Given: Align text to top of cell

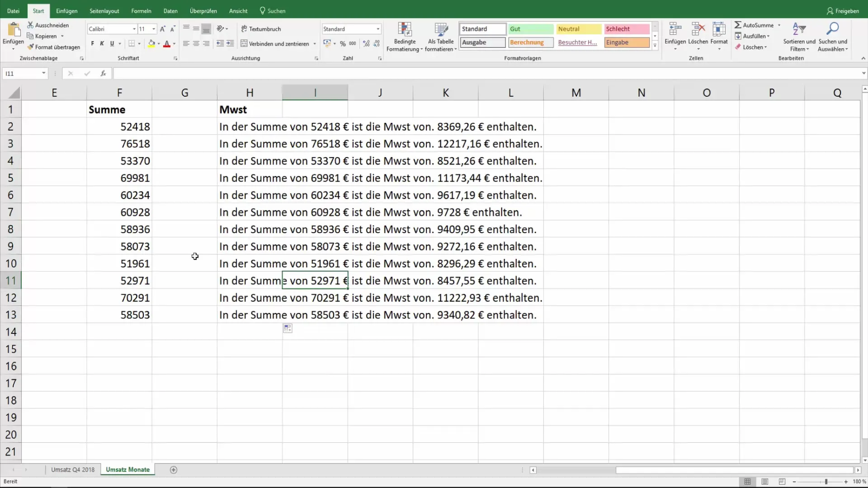Looking at the screenshot, I should coord(186,29).
